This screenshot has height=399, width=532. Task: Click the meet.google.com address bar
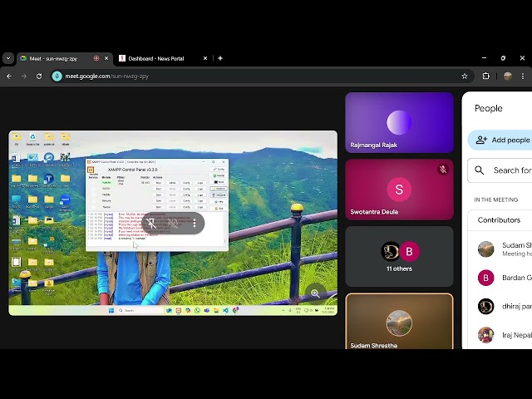[261, 76]
